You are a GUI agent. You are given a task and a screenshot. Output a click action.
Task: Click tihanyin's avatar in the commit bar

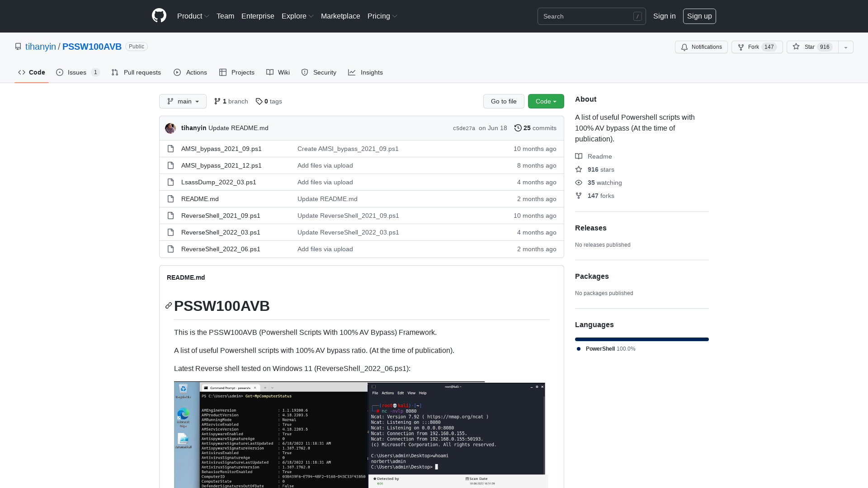click(170, 128)
